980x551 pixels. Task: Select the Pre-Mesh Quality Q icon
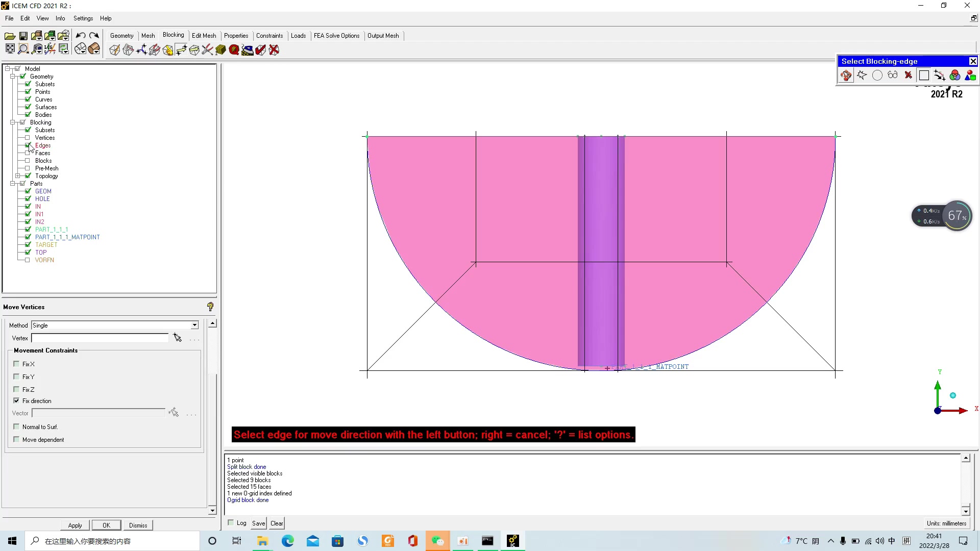pos(234,49)
